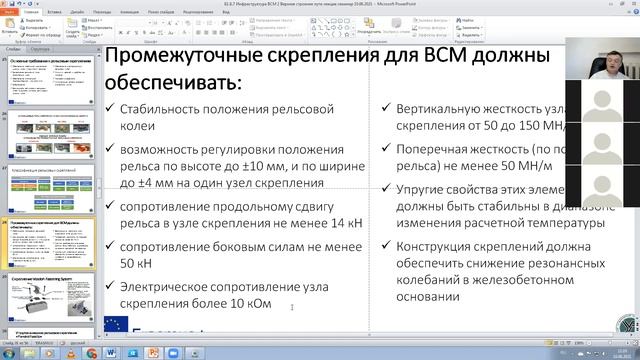Justify text in paragraph group
Image resolution: width=640 pixels, height=360 pixels.
[222, 33]
